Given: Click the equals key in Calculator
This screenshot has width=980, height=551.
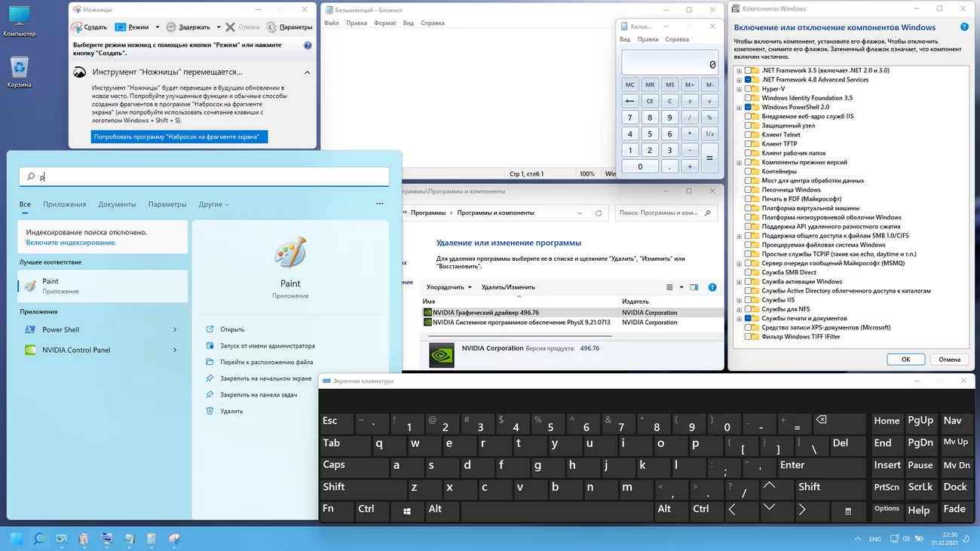Looking at the screenshot, I should coord(709,158).
